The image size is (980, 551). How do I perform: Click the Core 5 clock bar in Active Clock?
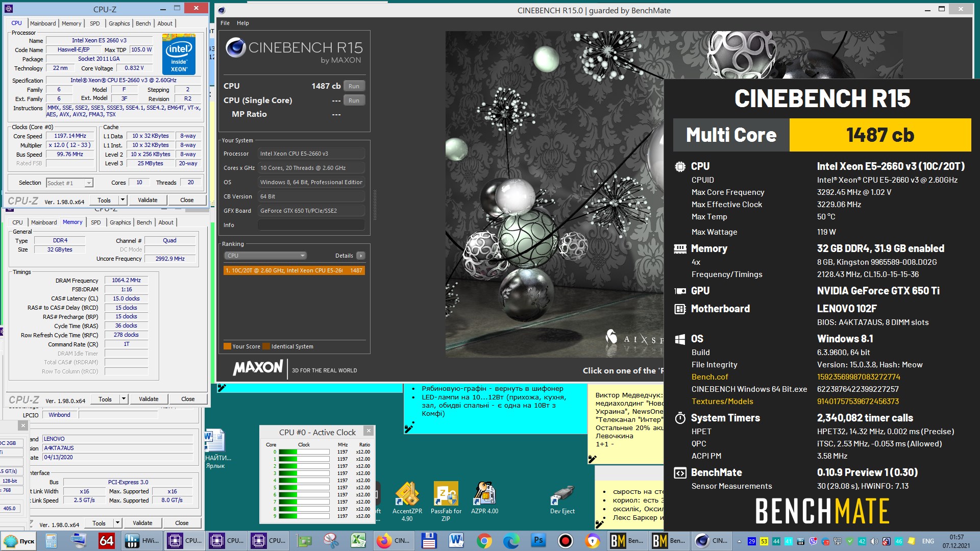(304, 488)
